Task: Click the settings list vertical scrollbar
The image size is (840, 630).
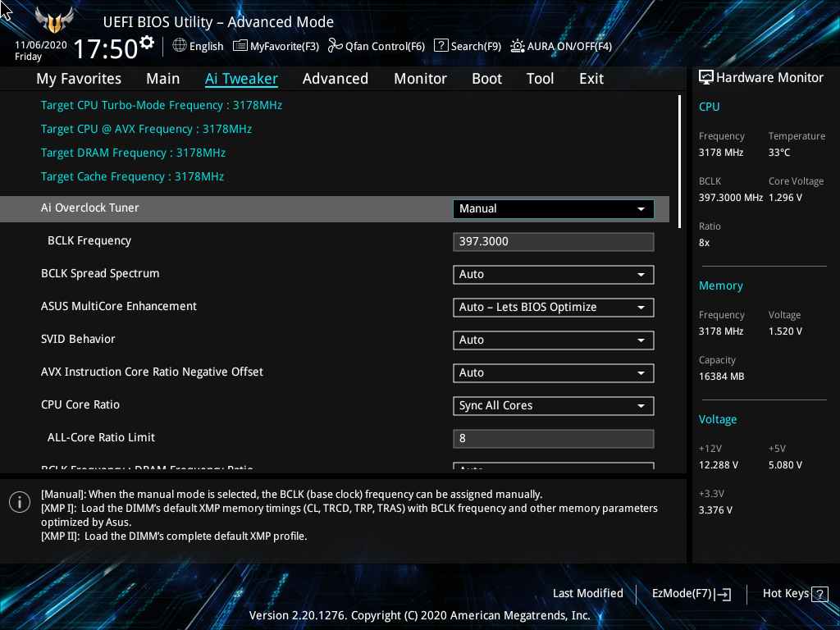Action: (x=679, y=162)
